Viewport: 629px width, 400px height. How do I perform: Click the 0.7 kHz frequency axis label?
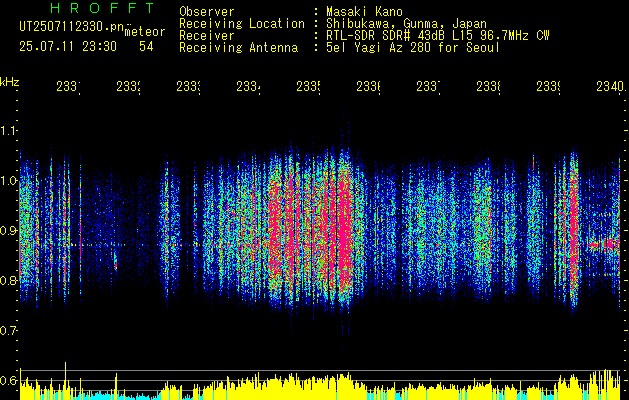(8, 330)
